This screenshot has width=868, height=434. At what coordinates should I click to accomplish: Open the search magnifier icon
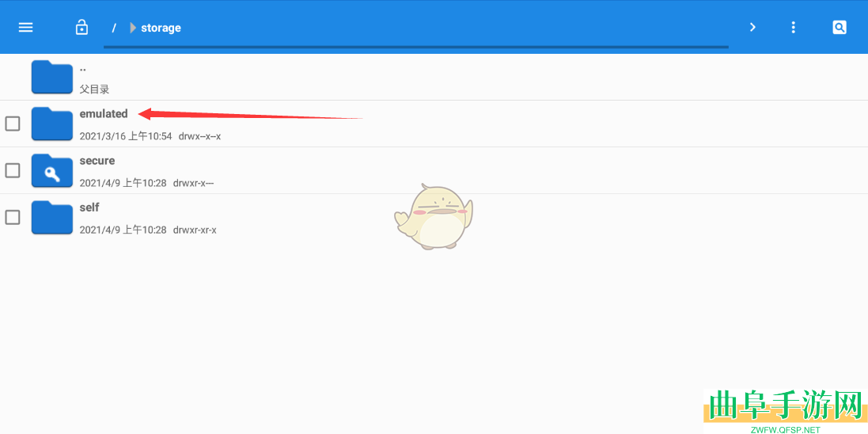840,27
